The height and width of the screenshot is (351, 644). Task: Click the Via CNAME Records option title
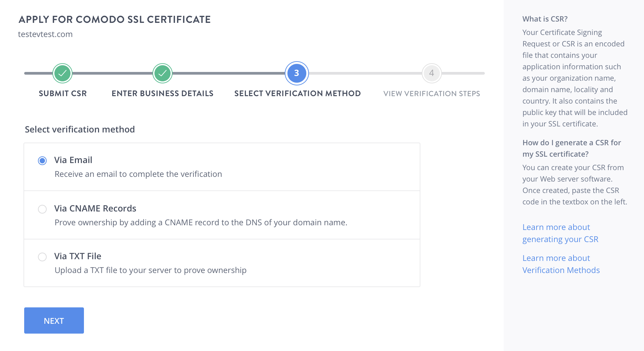click(x=95, y=208)
